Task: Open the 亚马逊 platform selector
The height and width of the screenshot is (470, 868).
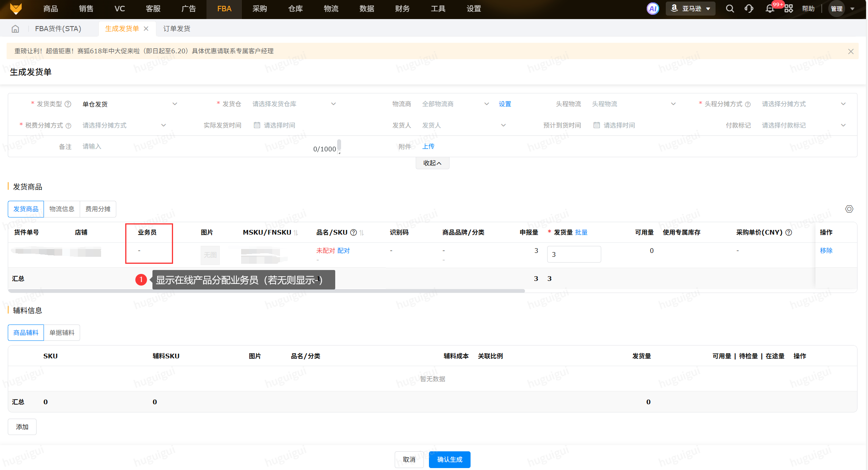Action: 691,9
